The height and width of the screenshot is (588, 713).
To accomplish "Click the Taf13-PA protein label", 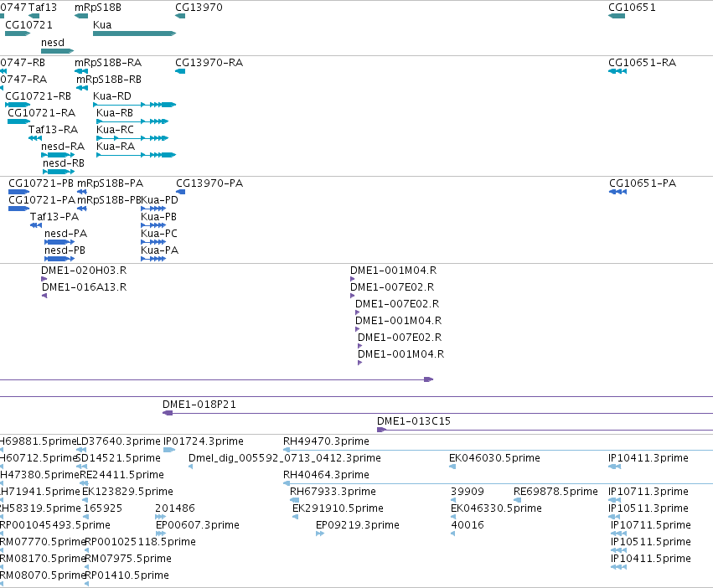I will coord(54,217).
